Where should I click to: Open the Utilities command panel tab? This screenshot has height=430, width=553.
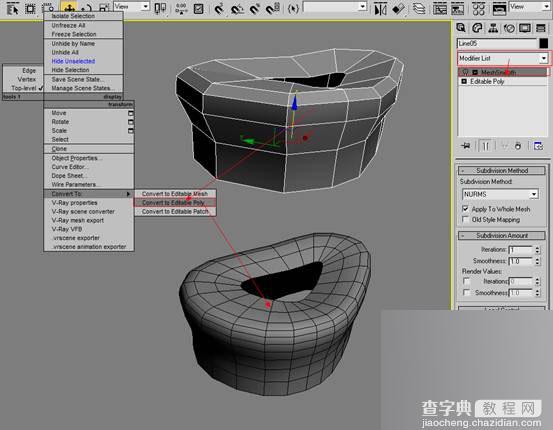coord(541,28)
